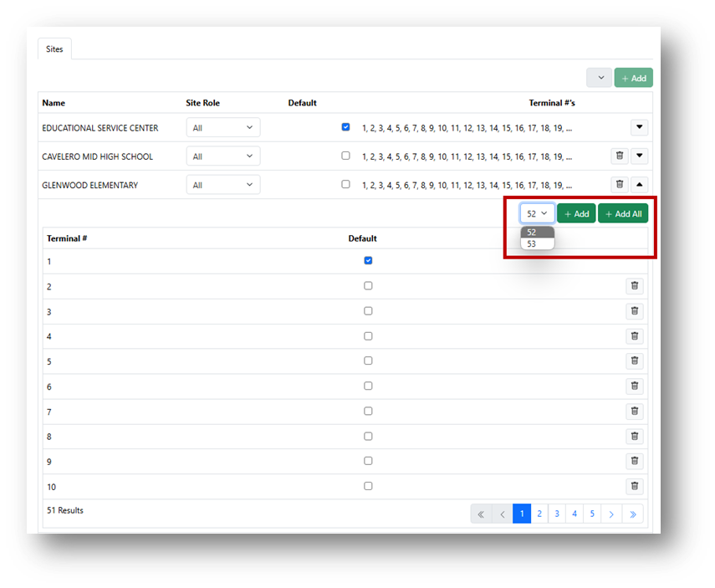Viewport: 715px width, 588px height.
Task: Open the terminal number 52 dropdown
Action: tap(537, 213)
